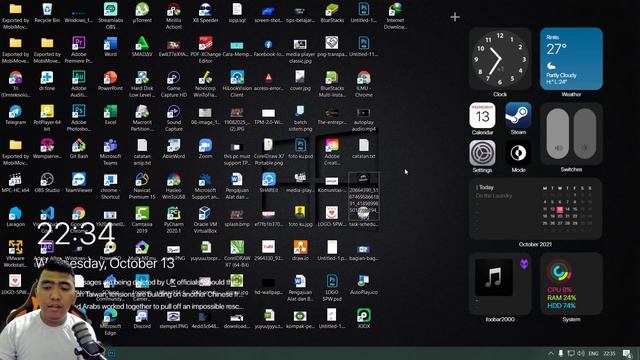640x360 pixels.
Task: Launch Steam from the widget panel
Action: (518, 116)
